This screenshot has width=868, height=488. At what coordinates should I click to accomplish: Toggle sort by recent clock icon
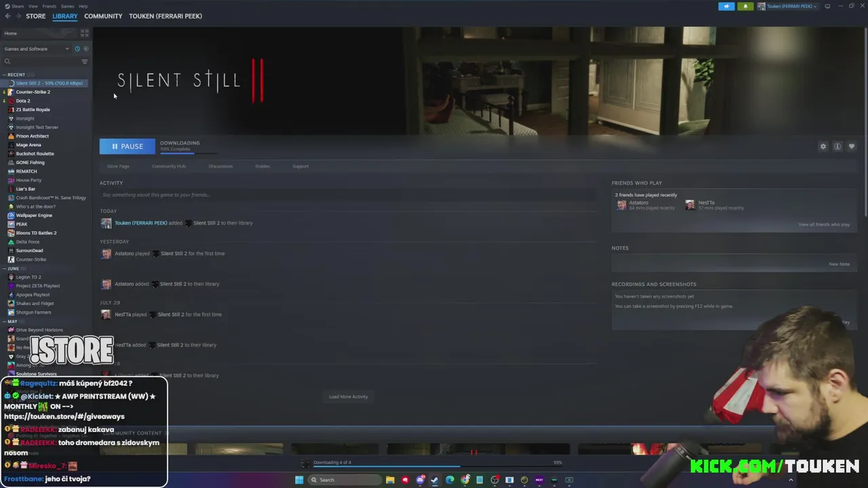pyautogui.click(x=77, y=49)
